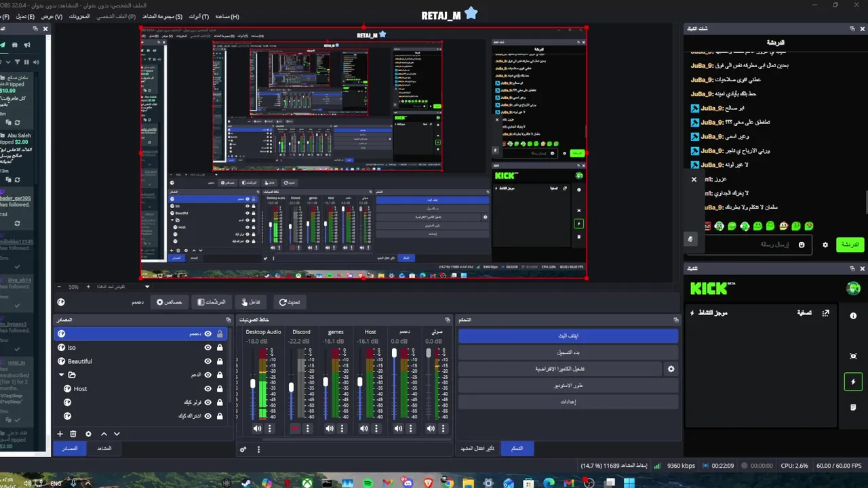
Task: Switch to the المشاهد scenes tab
Action: (x=104, y=448)
